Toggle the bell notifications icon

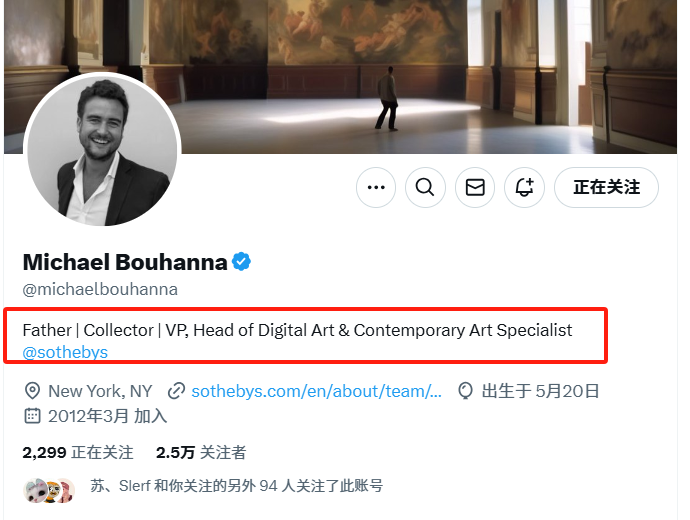(x=524, y=187)
